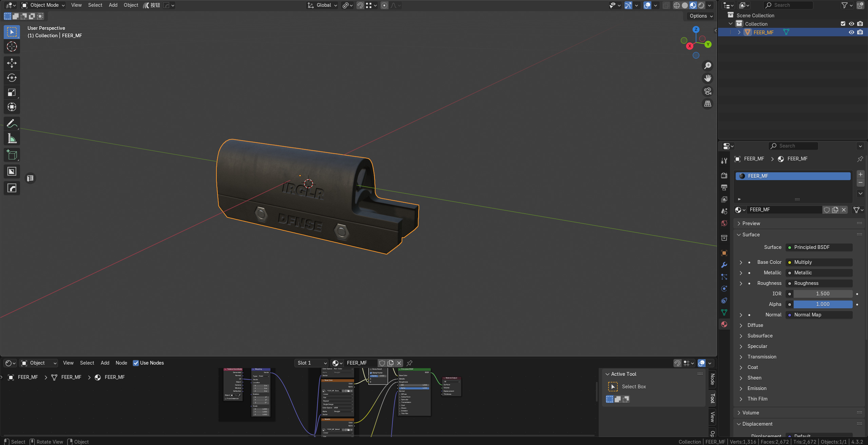Open the Physics properties tab
The height and width of the screenshot is (445, 868).
tap(724, 289)
